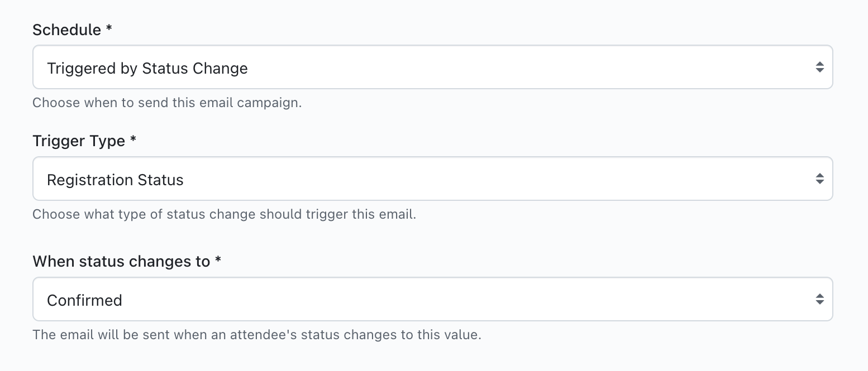Click the asterisk after 'When status changes to'
The height and width of the screenshot is (371, 868).
pos(218,261)
